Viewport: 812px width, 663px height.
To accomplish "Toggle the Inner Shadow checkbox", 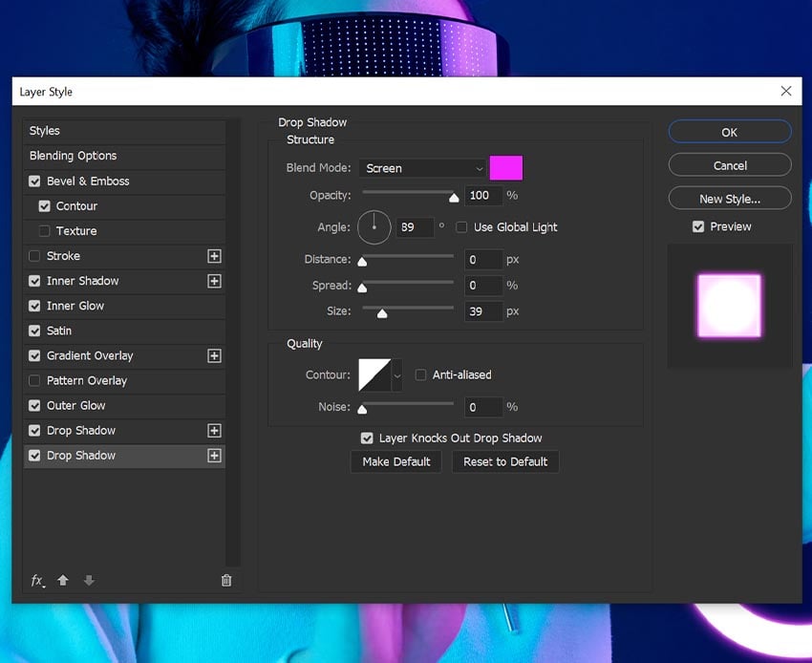I will tap(34, 281).
